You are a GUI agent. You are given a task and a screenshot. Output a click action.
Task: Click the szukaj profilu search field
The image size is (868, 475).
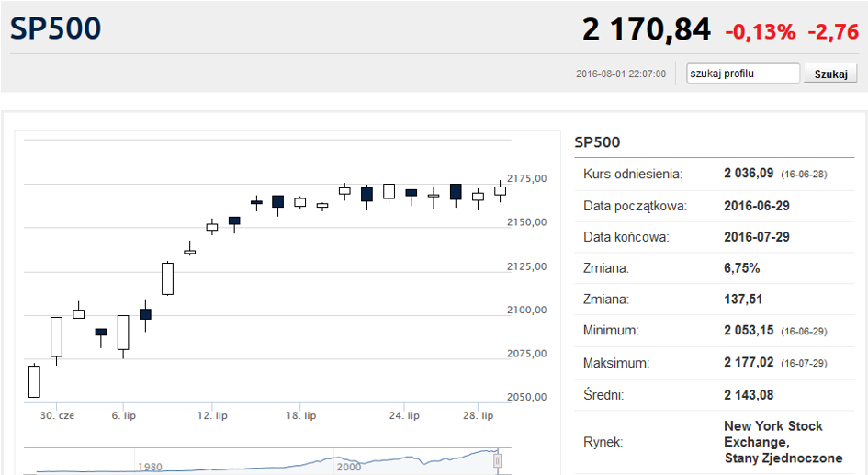click(x=743, y=74)
